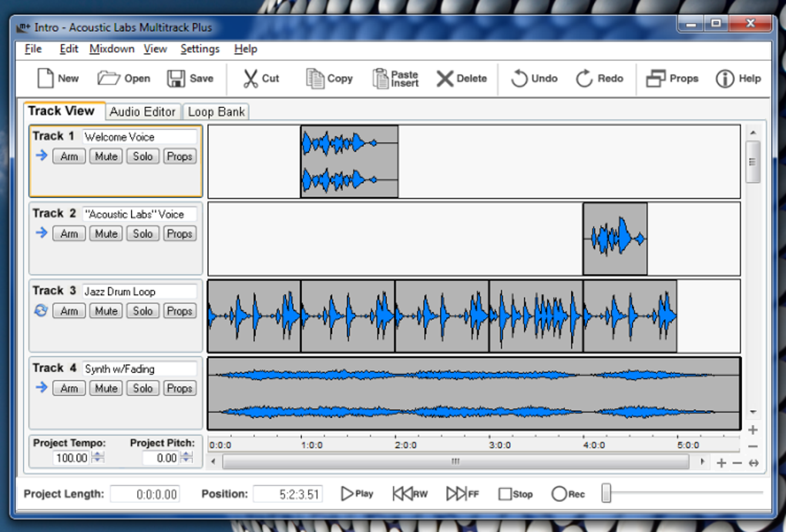The height and width of the screenshot is (532, 786).
Task: Select the Acoustic Labs Voice clip on Track 2
Action: click(615, 239)
